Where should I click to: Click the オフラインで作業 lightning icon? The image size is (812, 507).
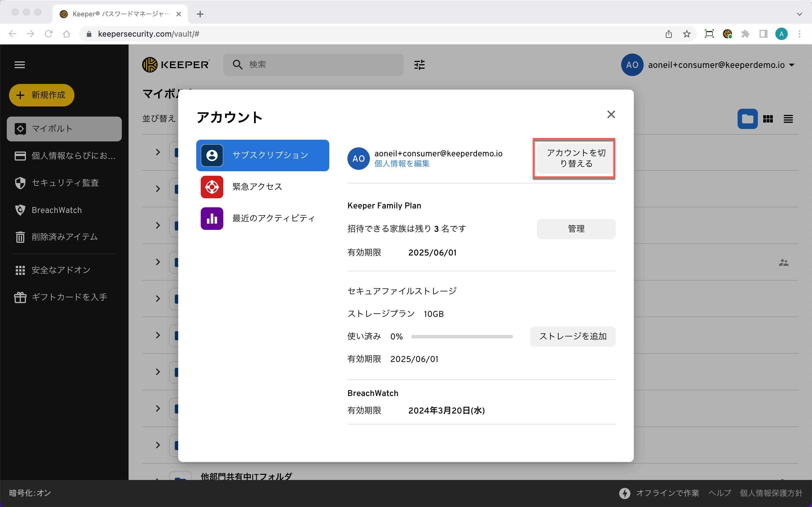(625, 493)
